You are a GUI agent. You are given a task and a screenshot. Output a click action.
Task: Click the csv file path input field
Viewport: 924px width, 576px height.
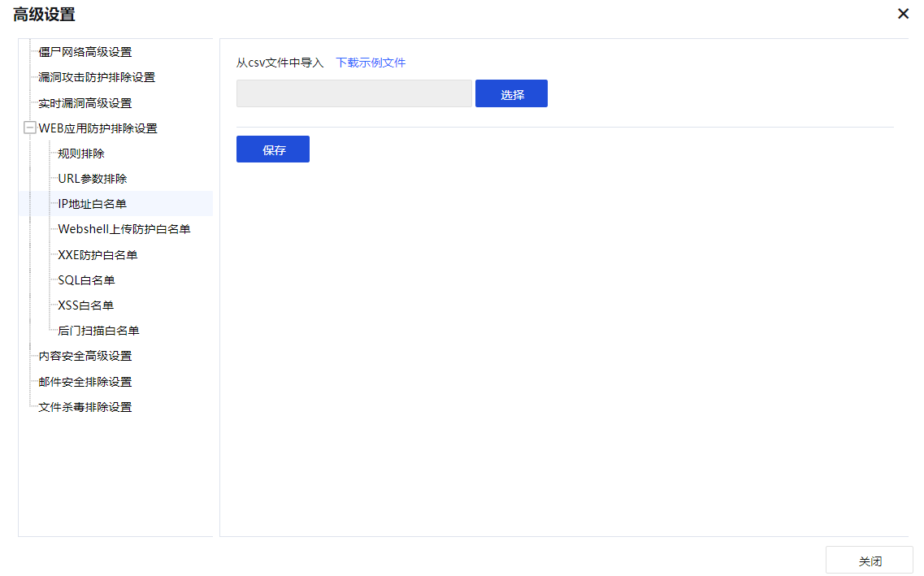click(354, 93)
